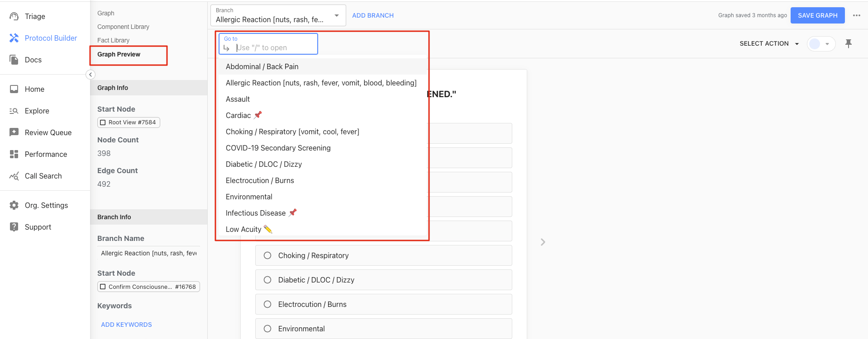Select the Choking / Respiratory radio button
The width and height of the screenshot is (868, 339).
tap(267, 255)
